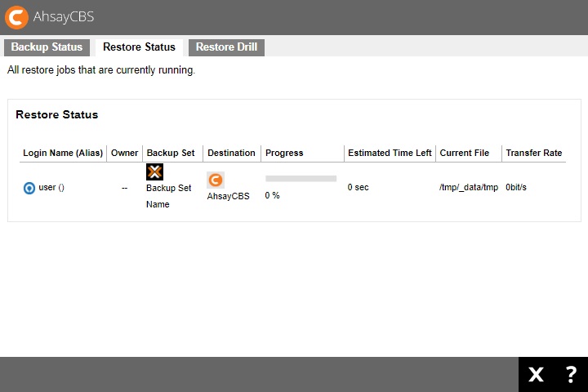Click the blue user icon in the row
The image size is (588, 392).
[29, 188]
